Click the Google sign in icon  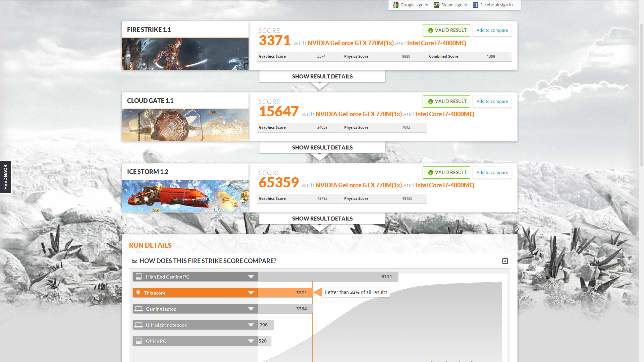click(x=396, y=5)
